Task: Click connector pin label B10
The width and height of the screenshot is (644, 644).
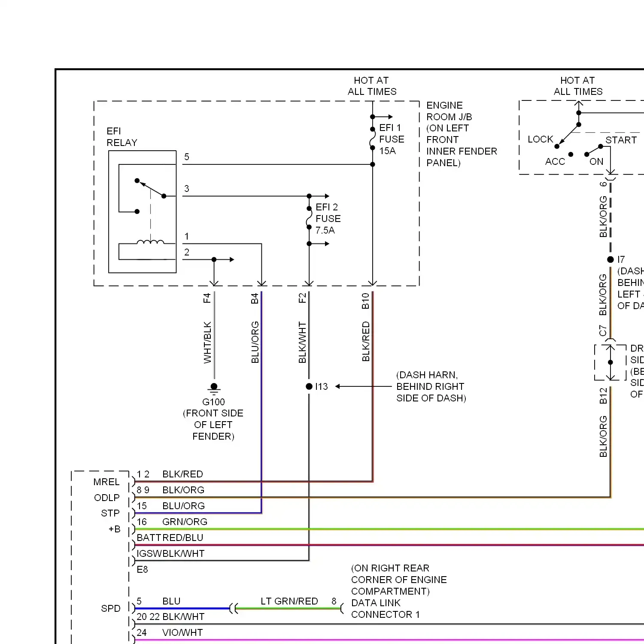Action: pyautogui.click(x=365, y=301)
